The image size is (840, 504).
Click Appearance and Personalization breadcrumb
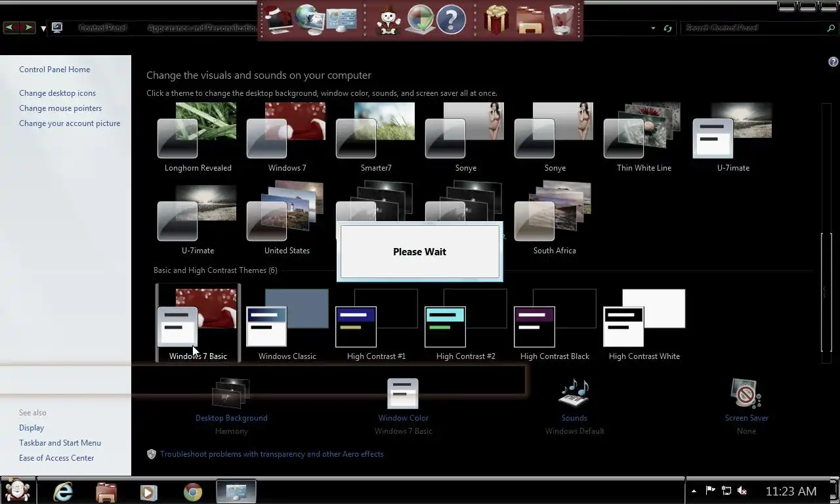pyautogui.click(x=203, y=28)
